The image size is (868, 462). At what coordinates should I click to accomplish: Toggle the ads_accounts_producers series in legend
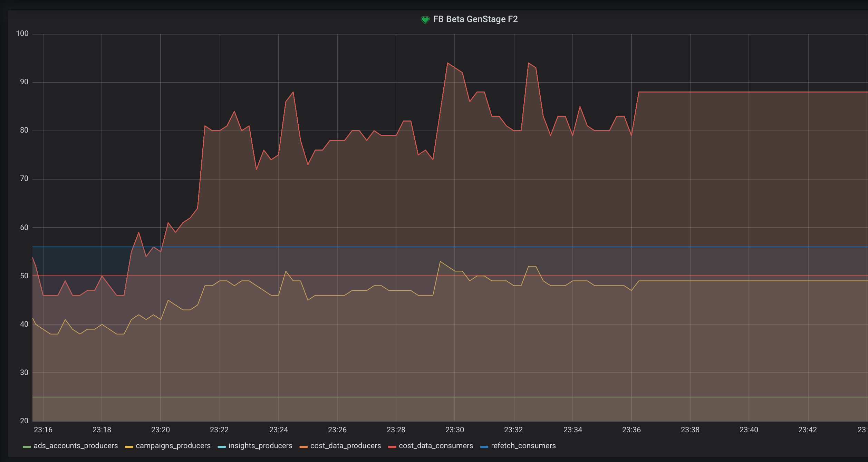coord(76,446)
